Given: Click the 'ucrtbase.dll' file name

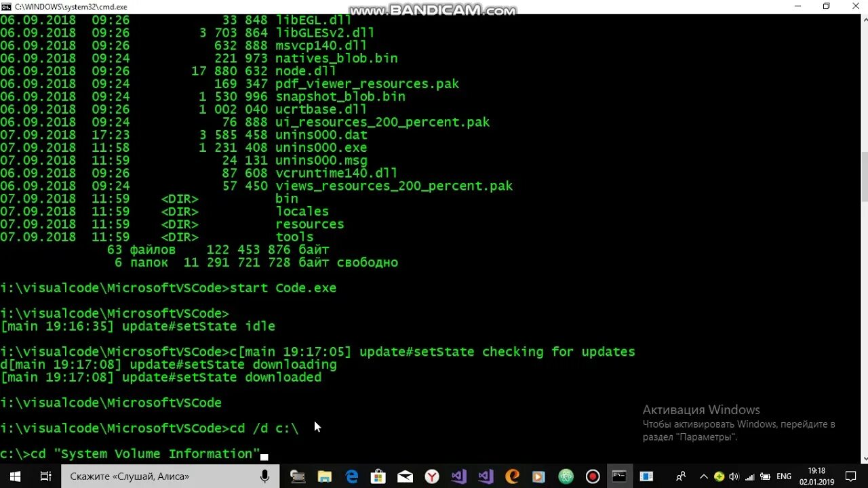Looking at the screenshot, I should click(321, 109).
